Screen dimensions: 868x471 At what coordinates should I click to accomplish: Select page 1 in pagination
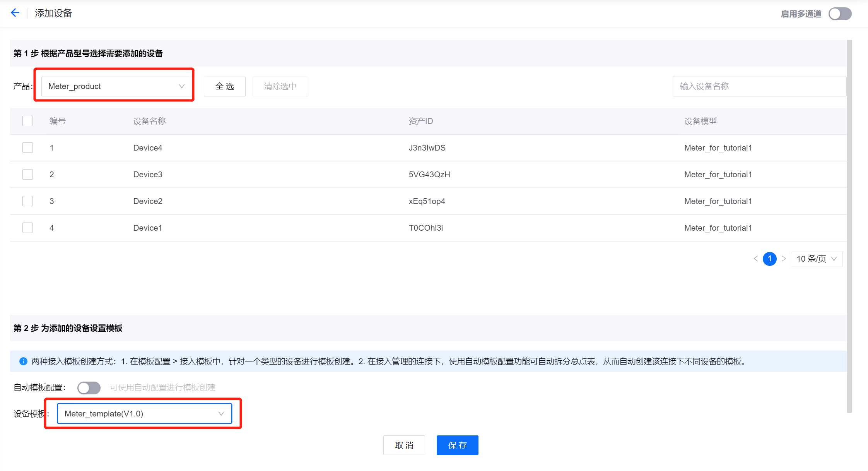tap(770, 259)
